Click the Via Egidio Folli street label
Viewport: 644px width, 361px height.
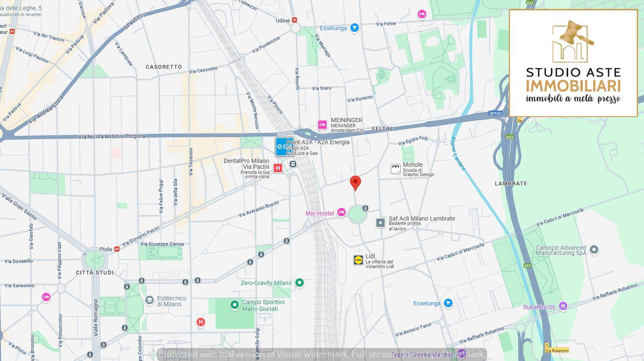pyautogui.click(x=413, y=140)
